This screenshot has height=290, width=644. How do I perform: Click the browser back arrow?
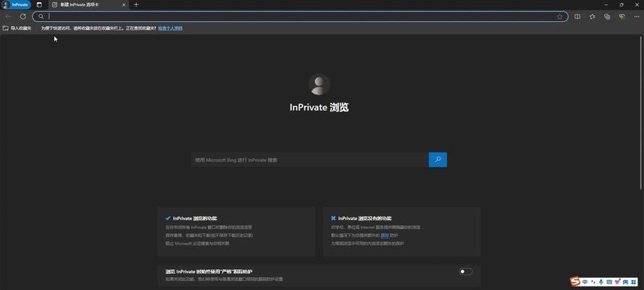(8, 17)
